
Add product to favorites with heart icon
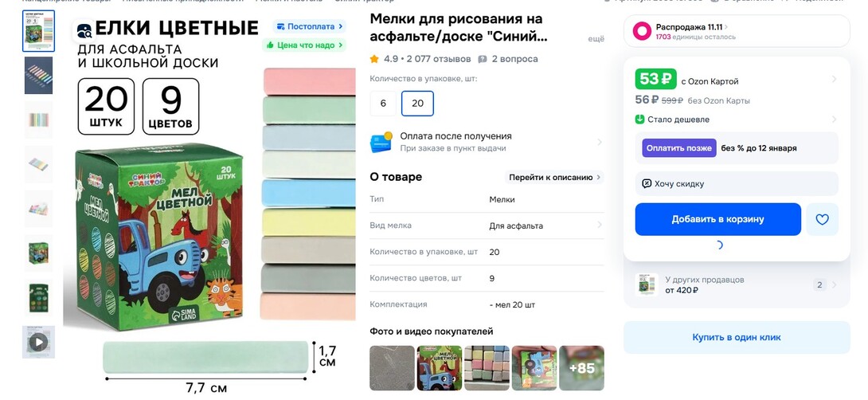pos(822,219)
